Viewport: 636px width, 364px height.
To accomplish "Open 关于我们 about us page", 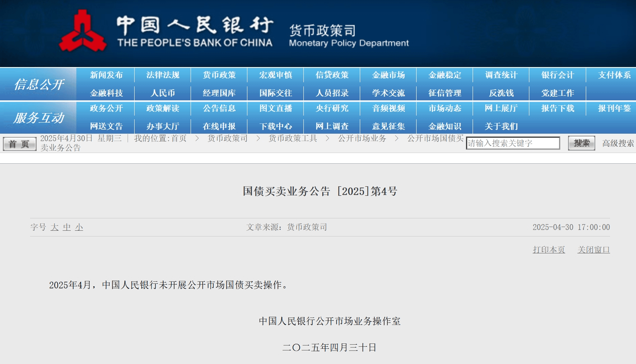I will point(501,126).
